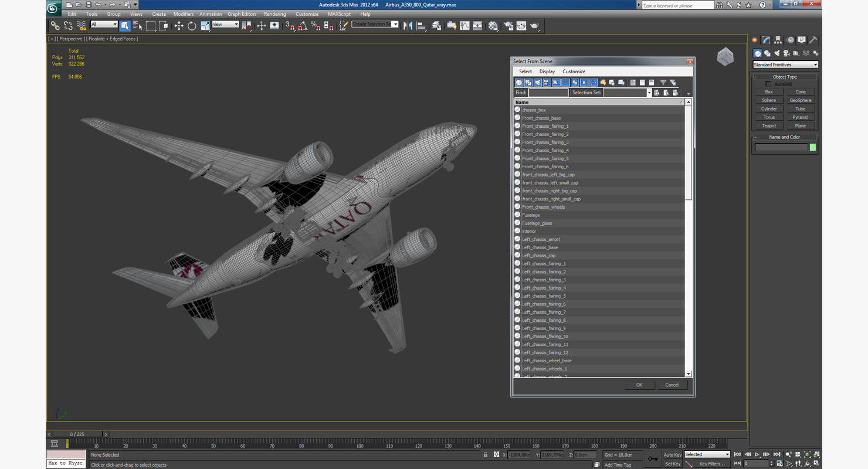The height and width of the screenshot is (469, 868).
Task: Open the selection filter All dropdown
Action: 104,25
